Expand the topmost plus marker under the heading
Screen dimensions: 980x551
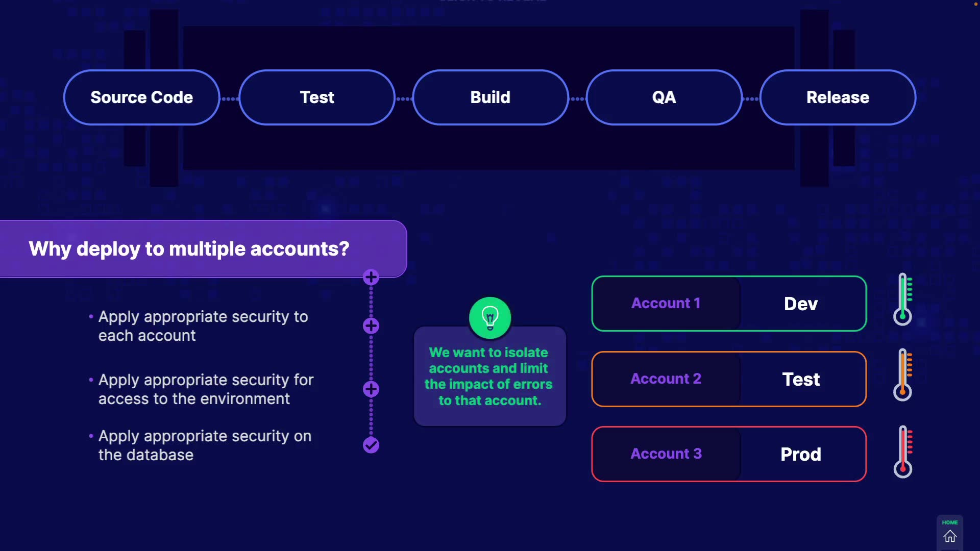click(371, 278)
